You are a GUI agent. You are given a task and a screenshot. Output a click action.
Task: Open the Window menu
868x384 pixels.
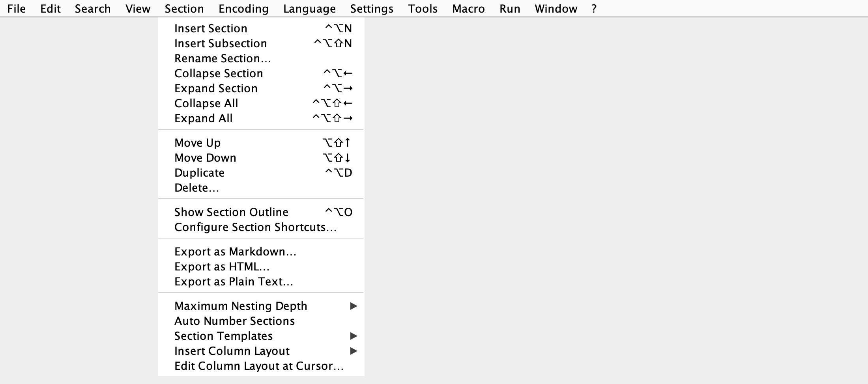click(x=556, y=9)
